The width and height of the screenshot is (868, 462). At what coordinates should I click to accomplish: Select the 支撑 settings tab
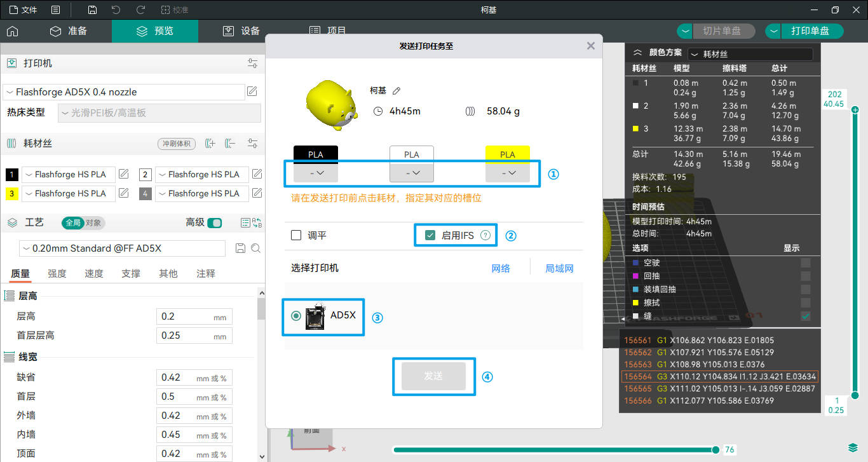[x=131, y=274]
